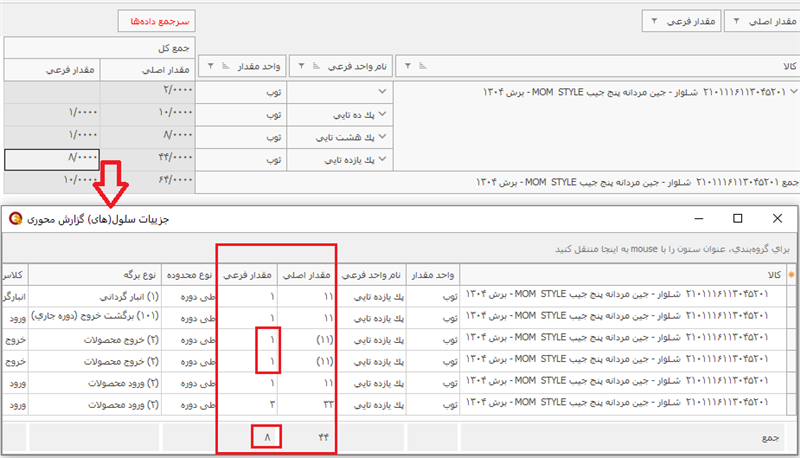The width and height of the screenshot is (800, 458).
Task: Click the filter icon on مقدار اصلی field
Action: coord(737,21)
